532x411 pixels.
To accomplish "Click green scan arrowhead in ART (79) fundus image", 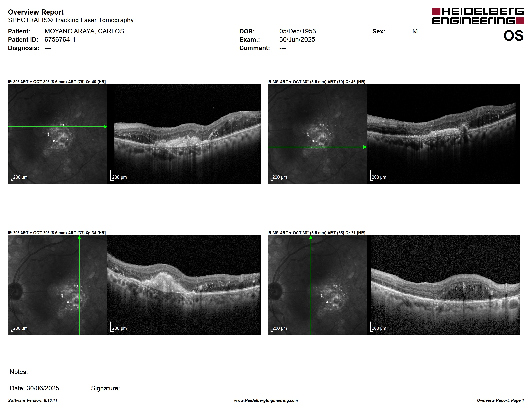I will tap(105, 126).
